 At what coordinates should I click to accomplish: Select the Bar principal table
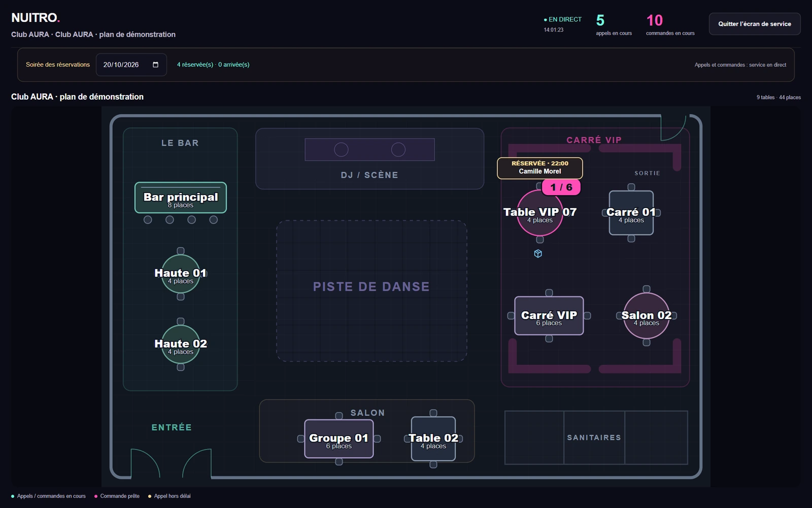tap(181, 198)
